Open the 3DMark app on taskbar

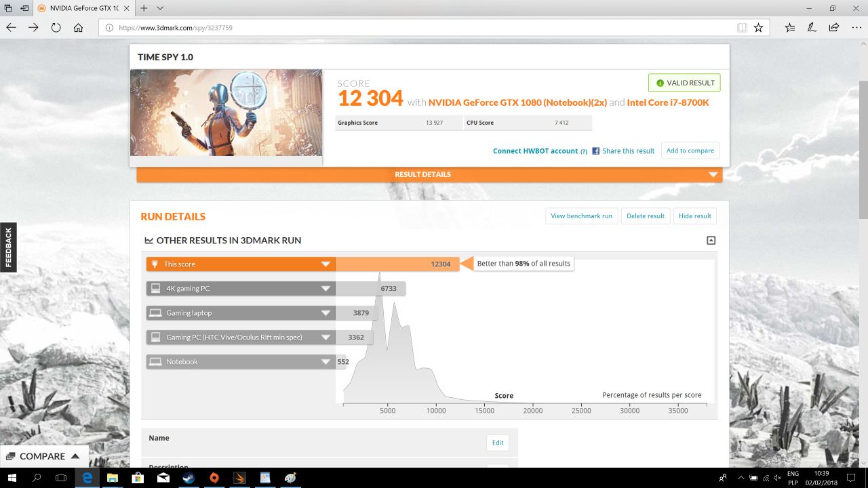click(x=239, y=478)
